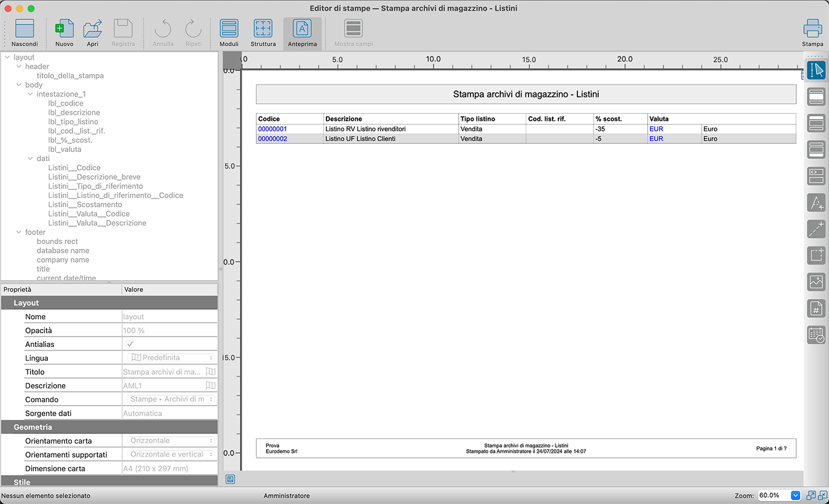Open the zoom level dropdown
Image resolution: width=829 pixels, height=504 pixels.
(x=796, y=495)
